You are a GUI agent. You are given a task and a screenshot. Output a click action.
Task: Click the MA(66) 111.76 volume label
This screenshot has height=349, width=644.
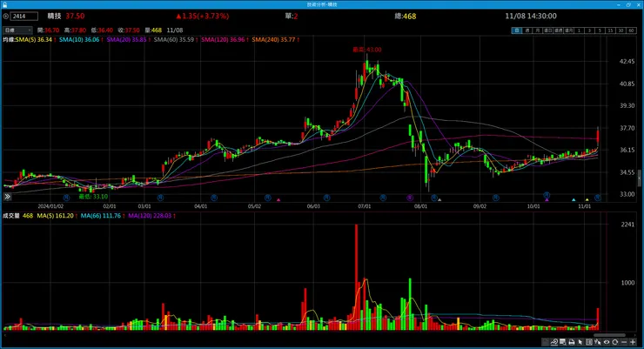click(x=101, y=216)
